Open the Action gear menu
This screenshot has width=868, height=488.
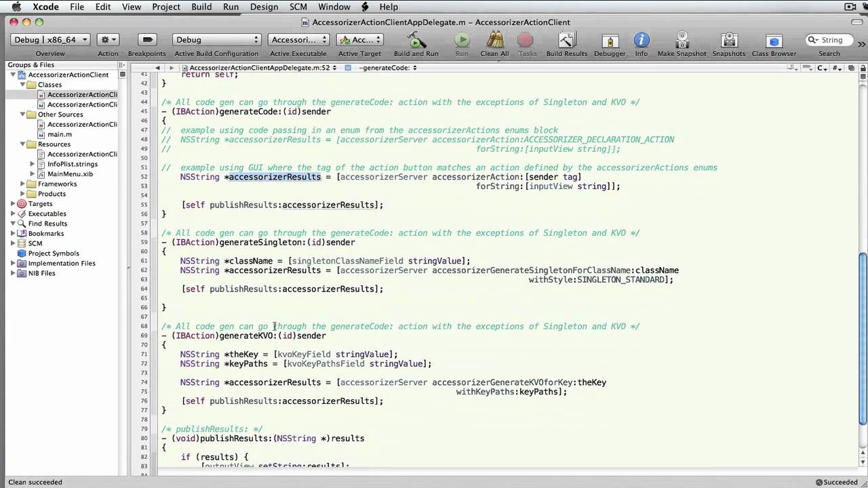pyautogui.click(x=108, y=40)
